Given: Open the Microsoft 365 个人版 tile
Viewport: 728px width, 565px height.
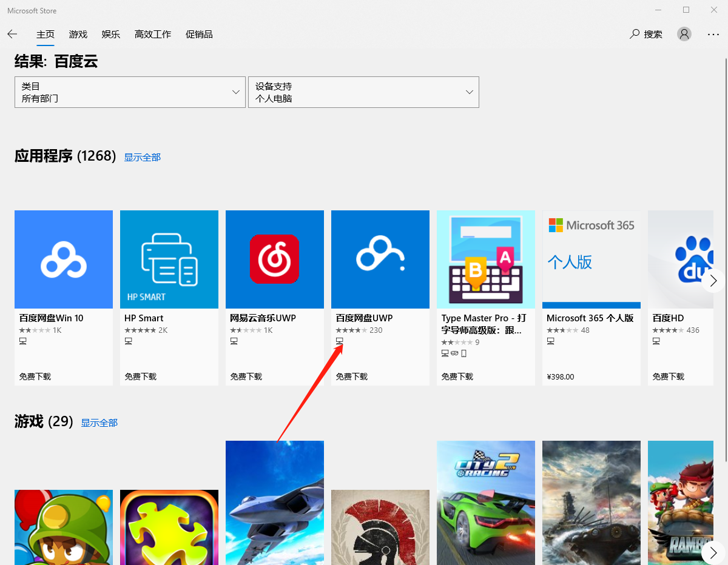Looking at the screenshot, I should (x=591, y=259).
